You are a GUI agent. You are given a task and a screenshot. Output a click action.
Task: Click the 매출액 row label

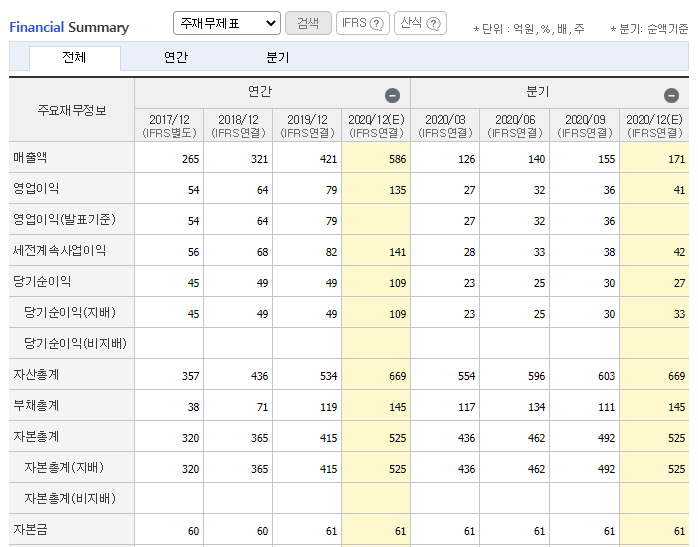[30, 158]
